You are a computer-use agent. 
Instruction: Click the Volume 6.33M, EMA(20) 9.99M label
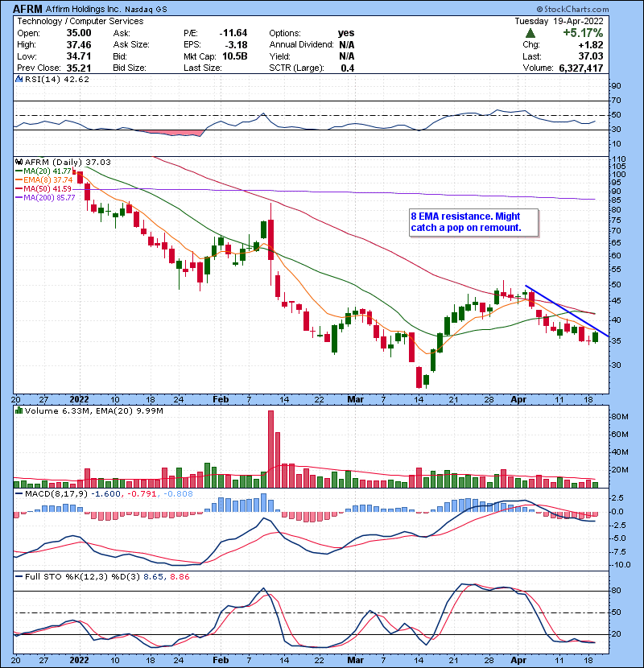[x=93, y=411]
